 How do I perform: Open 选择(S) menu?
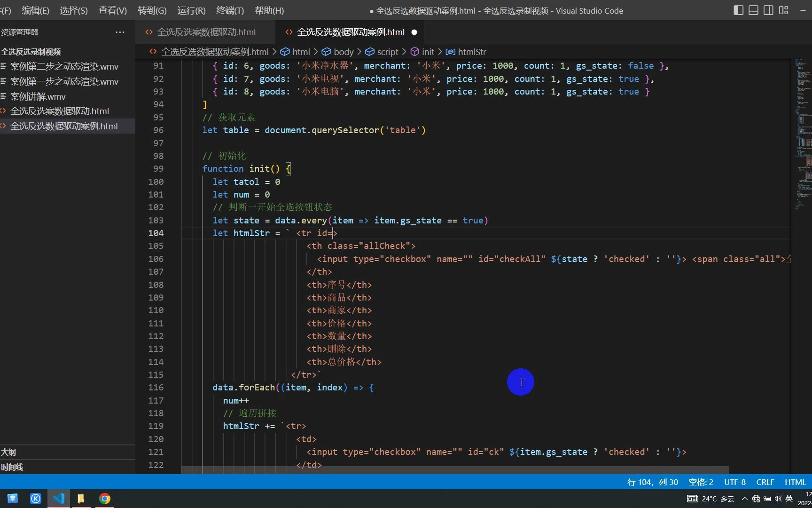[x=74, y=10]
